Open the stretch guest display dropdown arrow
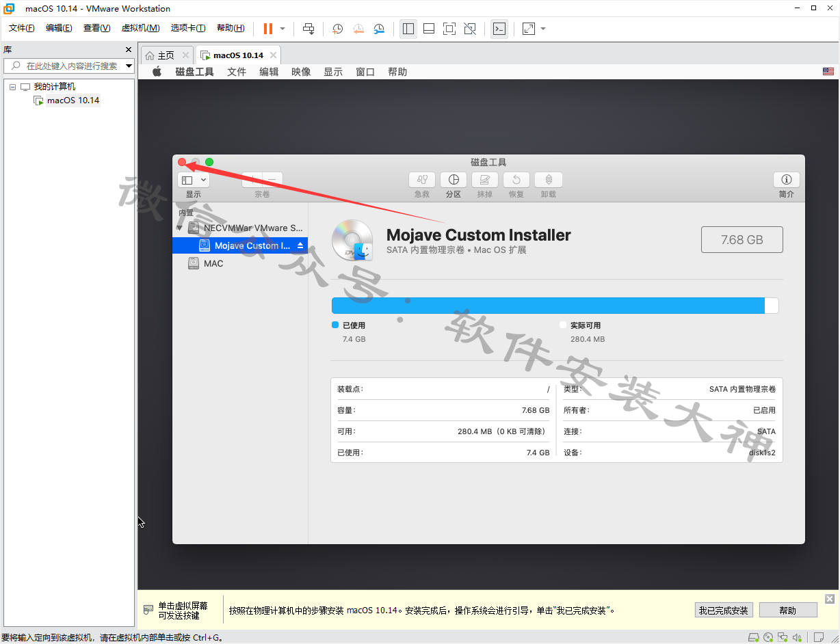This screenshot has width=840, height=644. [x=543, y=29]
